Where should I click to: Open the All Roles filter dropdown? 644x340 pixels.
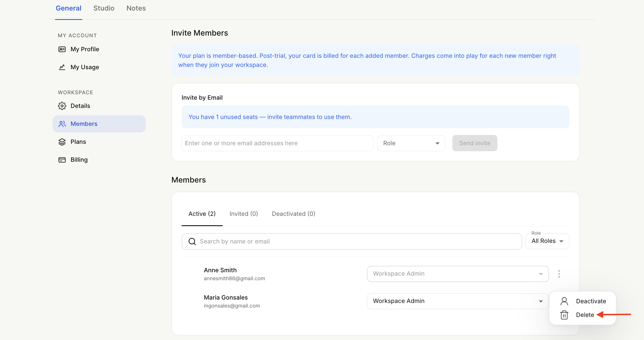tap(547, 241)
